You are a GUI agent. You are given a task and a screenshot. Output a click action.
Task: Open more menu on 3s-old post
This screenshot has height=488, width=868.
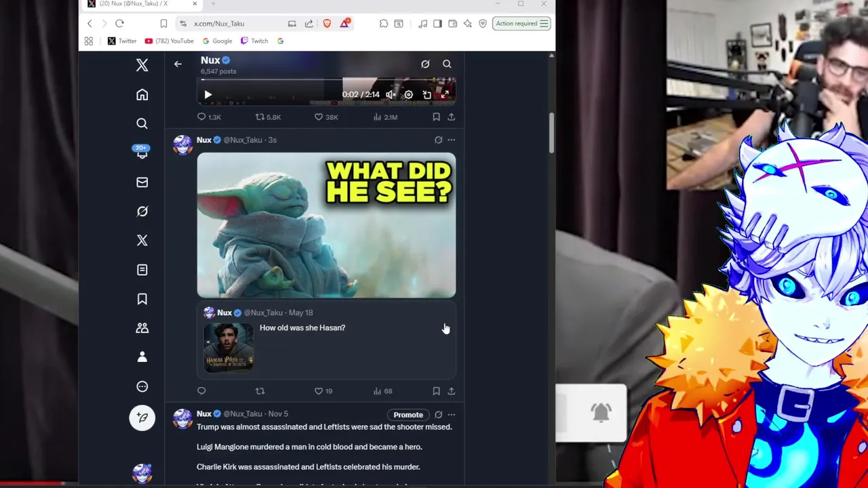451,140
